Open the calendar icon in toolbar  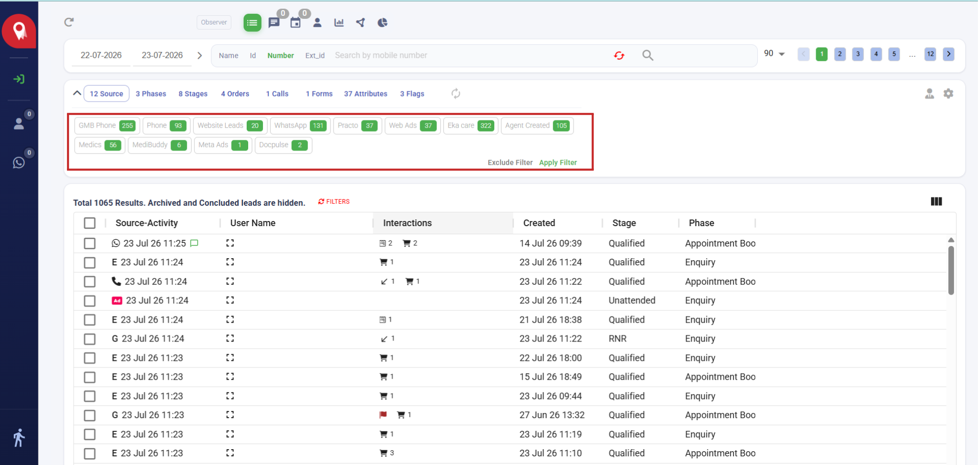(x=295, y=22)
